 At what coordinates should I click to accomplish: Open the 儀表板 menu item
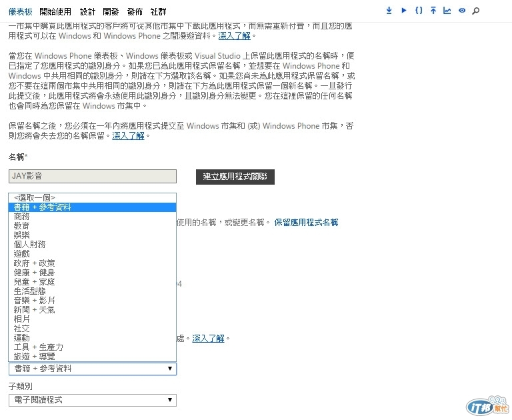20,12
